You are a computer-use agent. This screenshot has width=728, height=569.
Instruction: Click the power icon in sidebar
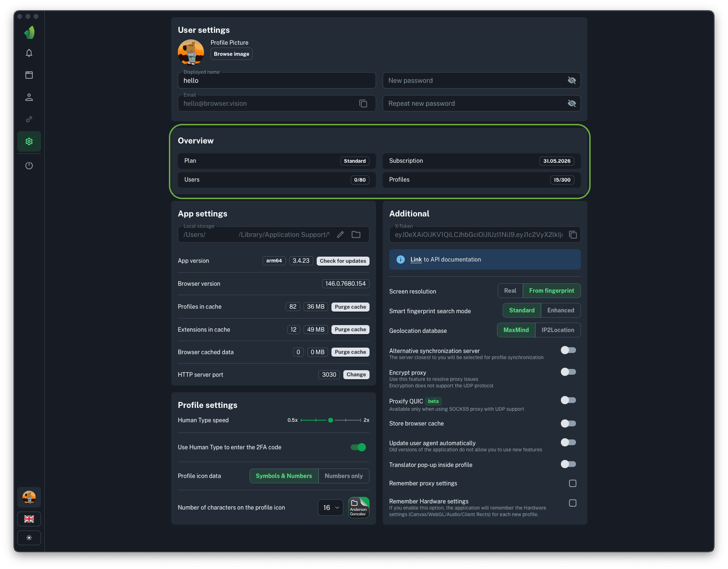(29, 166)
